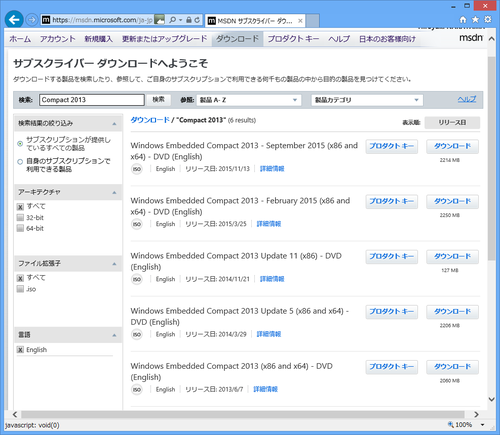Open Favorites star icon
This screenshot has height=435, width=500.
click(x=475, y=20)
